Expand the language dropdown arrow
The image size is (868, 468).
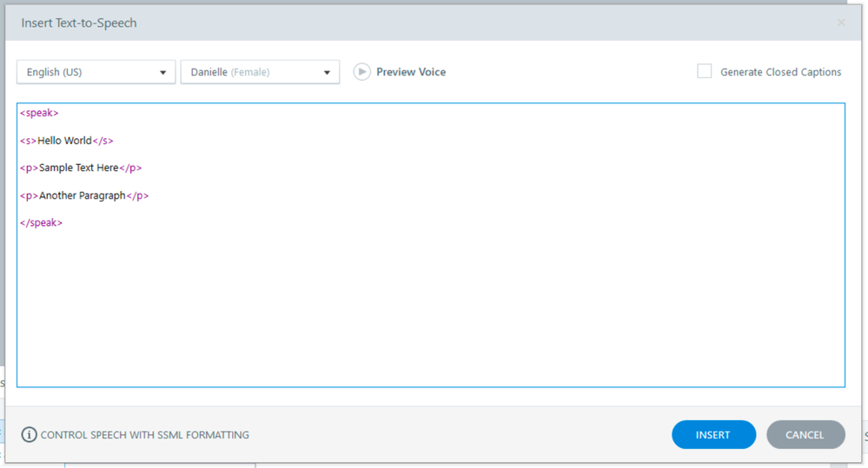tap(162, 73)
